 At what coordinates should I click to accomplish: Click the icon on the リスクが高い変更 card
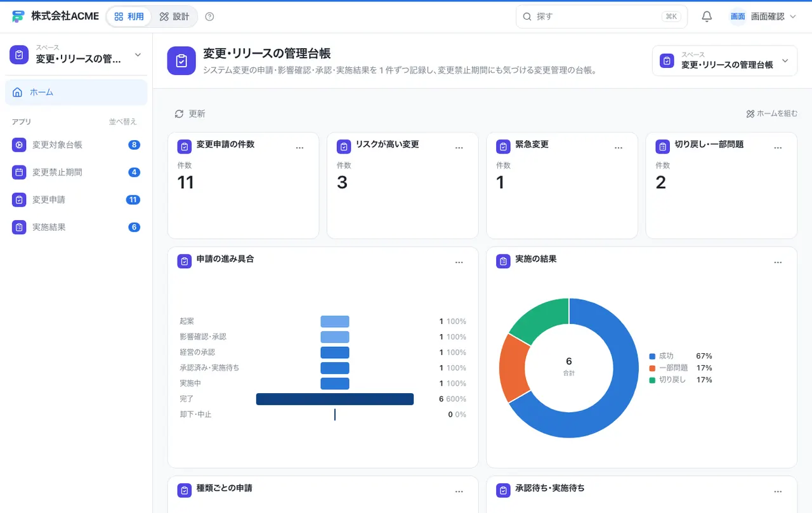coord(343,146)
